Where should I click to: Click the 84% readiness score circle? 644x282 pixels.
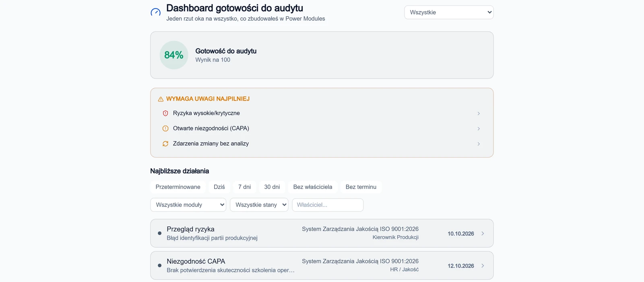174,55
